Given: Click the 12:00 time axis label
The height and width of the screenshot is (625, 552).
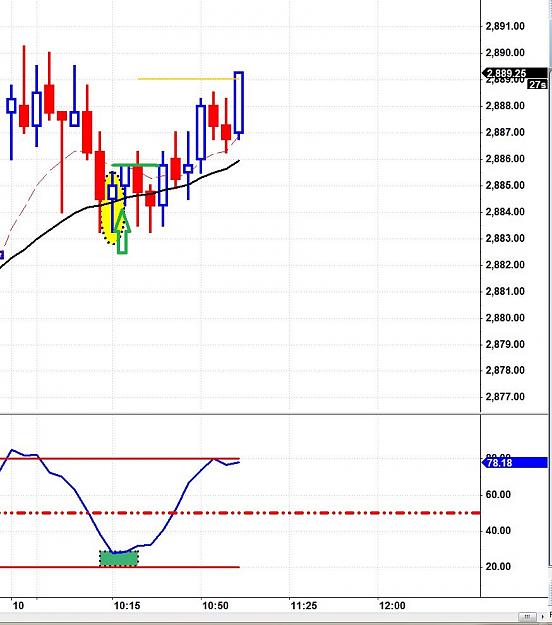Looking at the screenshot, I should [393, 606].
